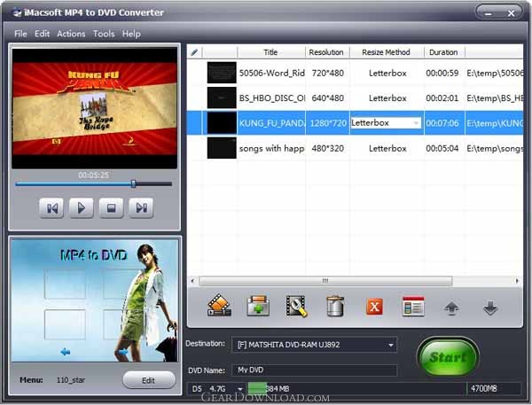Select the 50506-Word_Rid title text
532x405 pixels.
coord(272,73)
